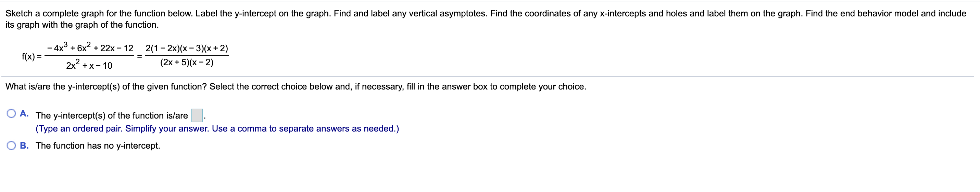Click factored numerator 2(1 − 2x)(x − 3)(x + 2)
980x192 pixels.
187,48
